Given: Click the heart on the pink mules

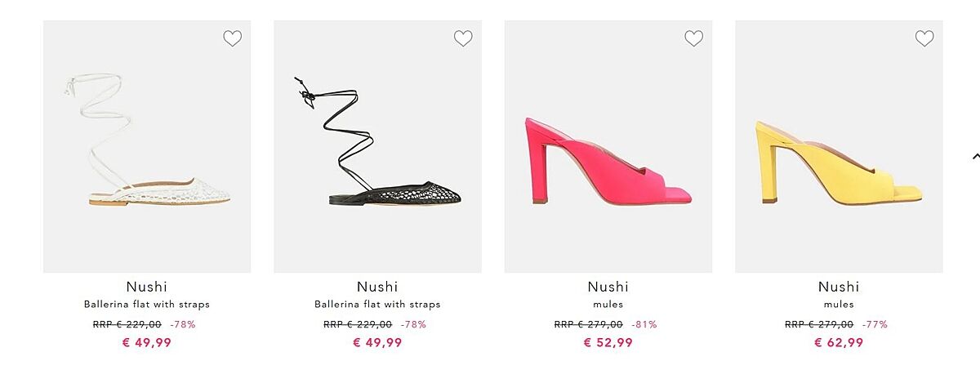Looking at the screenshot, I should point(693,38).
